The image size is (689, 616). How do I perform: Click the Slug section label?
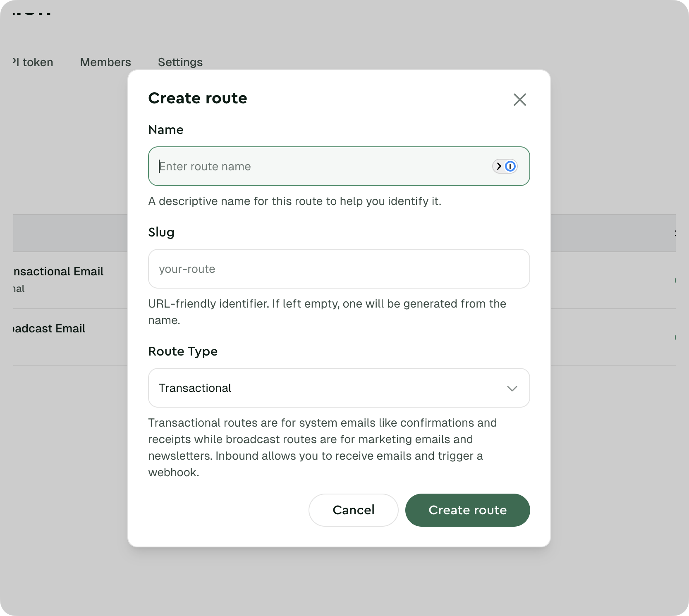[x=161, y=232]
